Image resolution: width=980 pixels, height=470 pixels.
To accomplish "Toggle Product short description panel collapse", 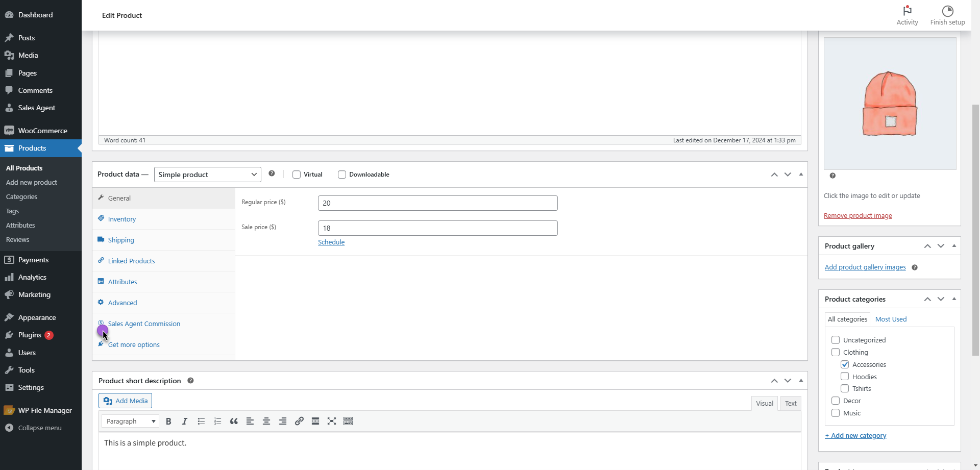I will coord(801,381).
